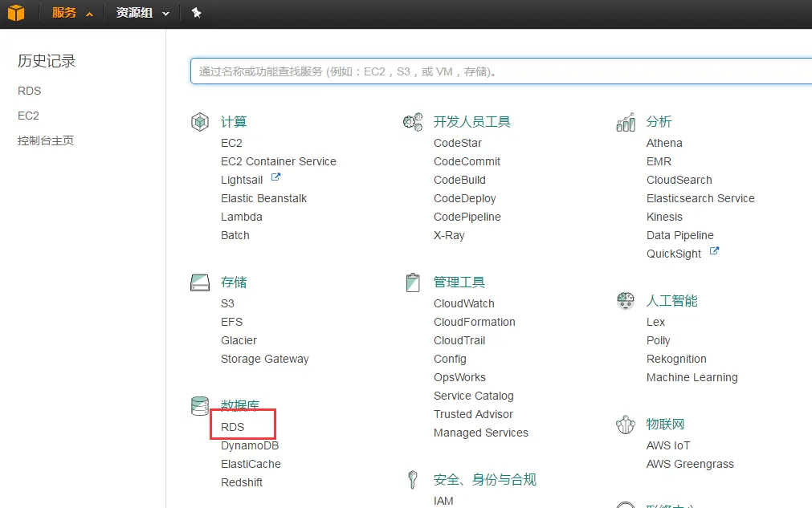Open CodePipeline service

pos(467,217)
